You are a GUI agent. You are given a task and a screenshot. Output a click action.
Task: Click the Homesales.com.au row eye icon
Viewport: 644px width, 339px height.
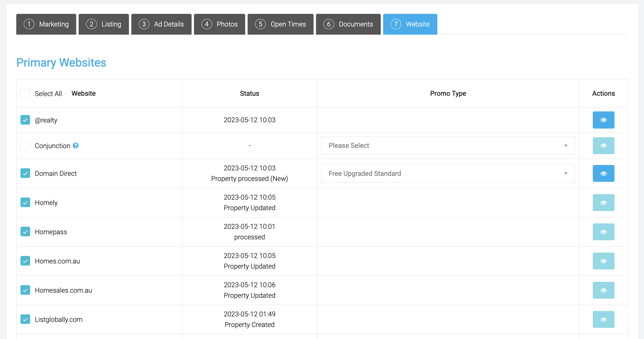coord(603,290)
